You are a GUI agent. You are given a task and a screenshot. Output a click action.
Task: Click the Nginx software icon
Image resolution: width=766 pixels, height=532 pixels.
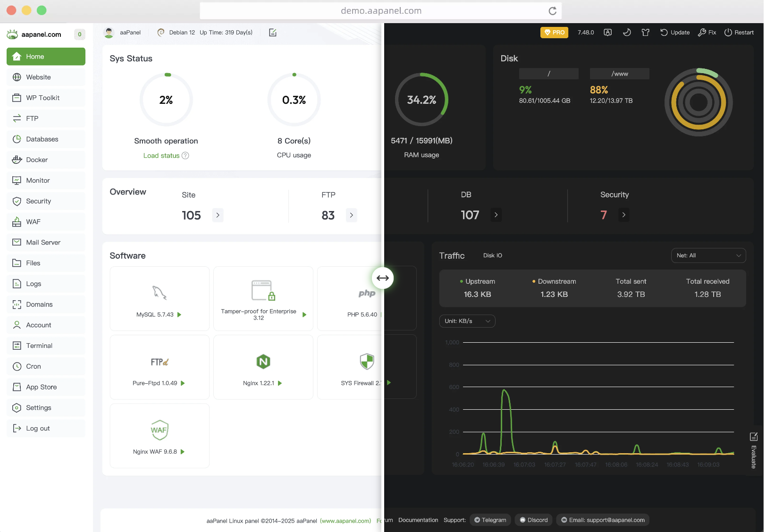tap(263, 362)
